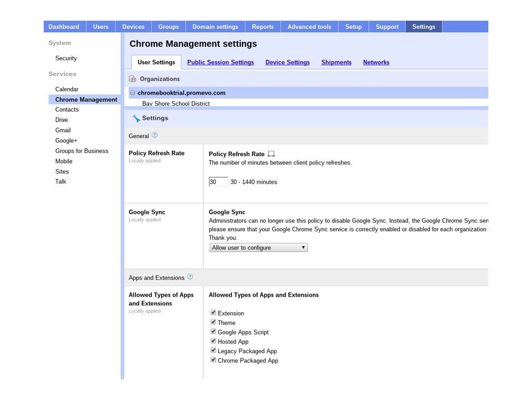
Task: Select Bay Shore School District organization
Action: [x=176, y=103]
